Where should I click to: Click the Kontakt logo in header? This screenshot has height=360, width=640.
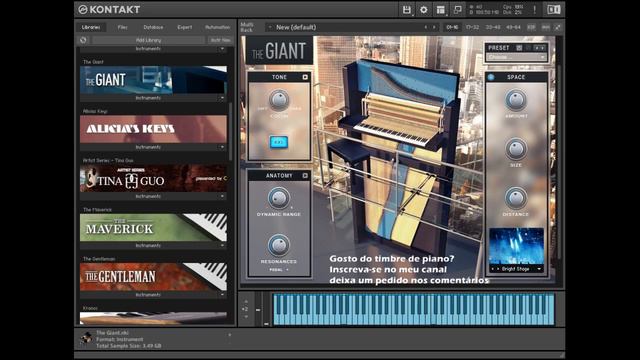tap(109, 9)
